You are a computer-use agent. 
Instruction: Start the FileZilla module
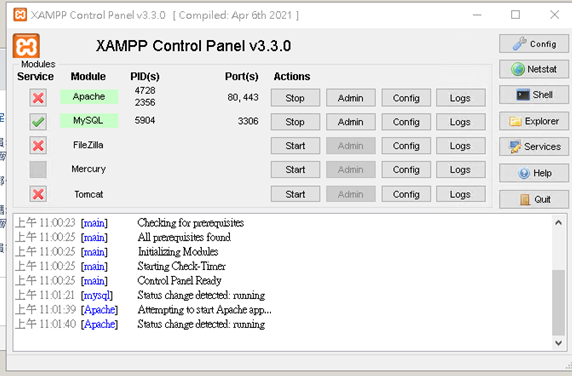click(295, 146)
